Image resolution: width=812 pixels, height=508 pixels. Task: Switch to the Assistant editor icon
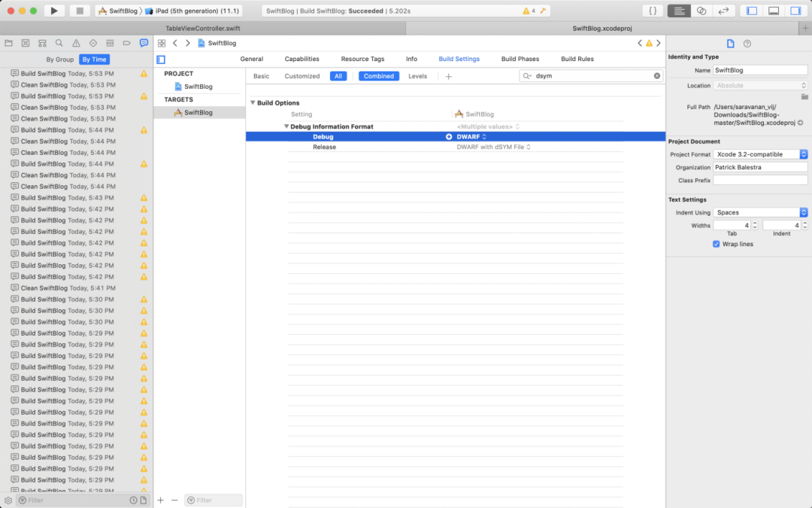point(701,11)
